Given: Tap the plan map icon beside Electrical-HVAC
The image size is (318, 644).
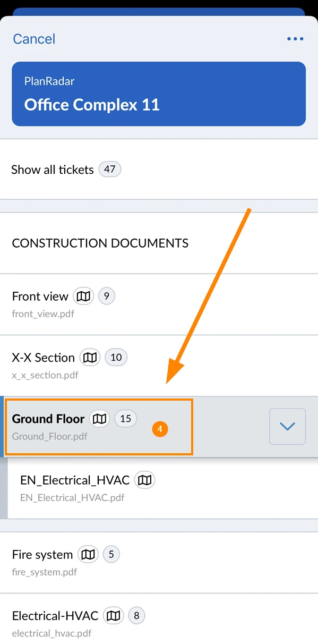Looking at the screenshot, I should click(x=113, y=616).
